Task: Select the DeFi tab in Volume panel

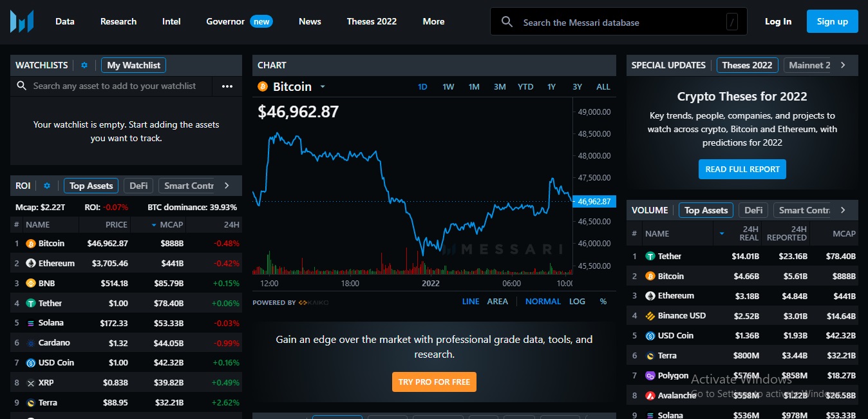Action: click(x=753, y=210)
